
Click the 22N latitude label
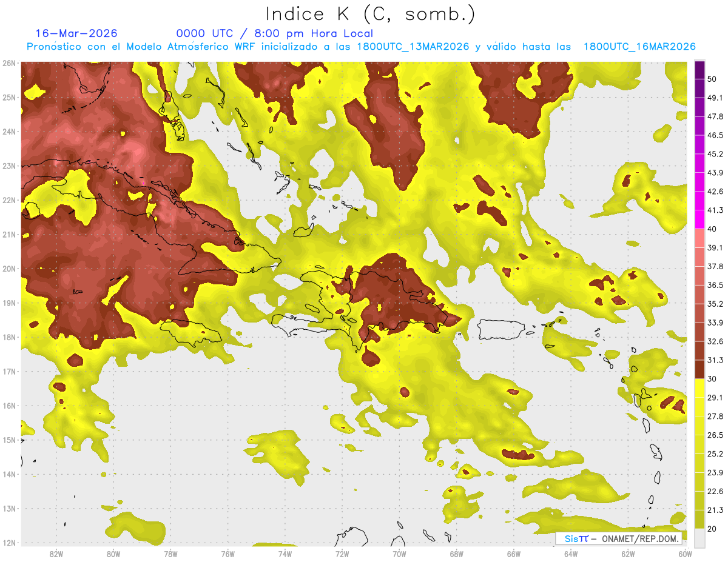point(8,200)
